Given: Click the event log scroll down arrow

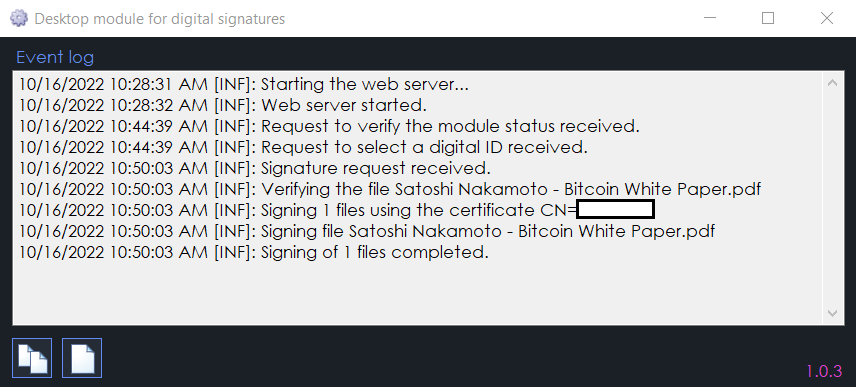Looking at the screenshot, I should [833, 313].
